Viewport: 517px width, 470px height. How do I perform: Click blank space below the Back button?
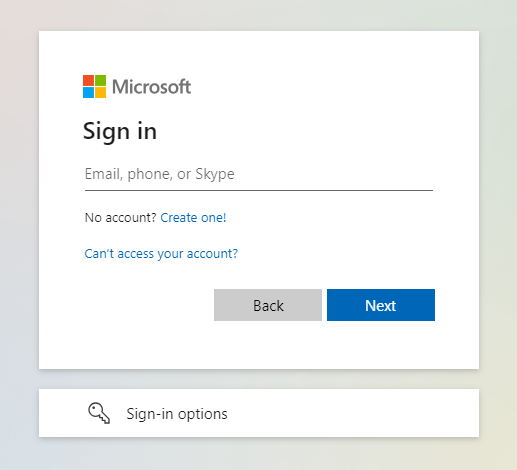pyautogui.click(x=268, y=345)
